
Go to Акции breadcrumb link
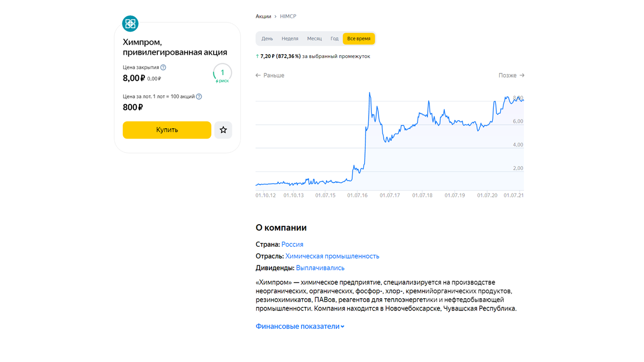263,17
